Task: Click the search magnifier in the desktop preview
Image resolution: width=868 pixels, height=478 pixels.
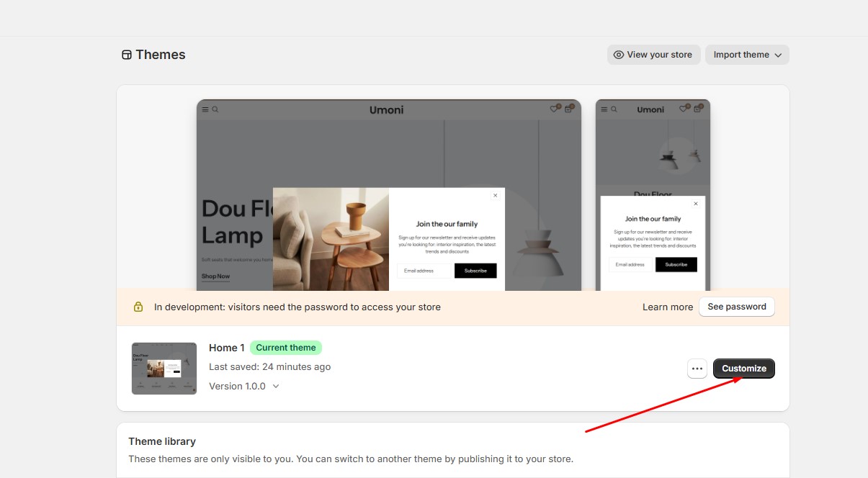Action: coord(215,109)
